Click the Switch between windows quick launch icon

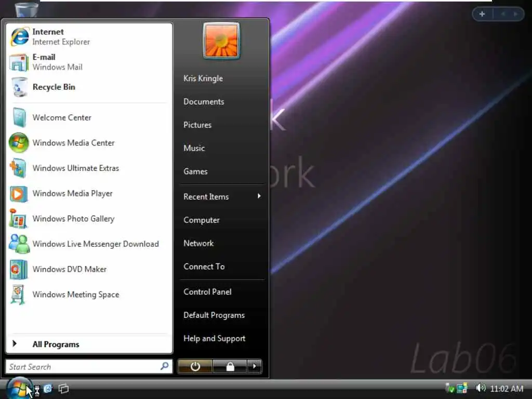point(63,389)
